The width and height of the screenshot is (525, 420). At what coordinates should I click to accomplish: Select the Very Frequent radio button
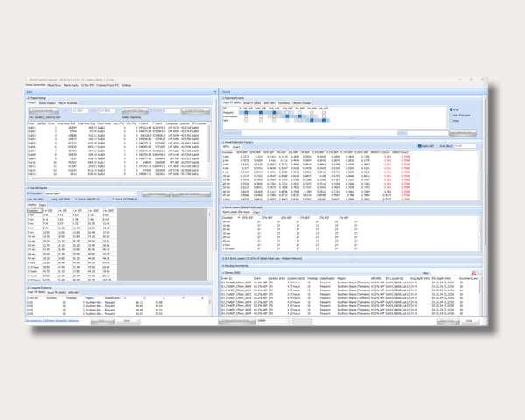pyautogui.click(x=452, y=114)
